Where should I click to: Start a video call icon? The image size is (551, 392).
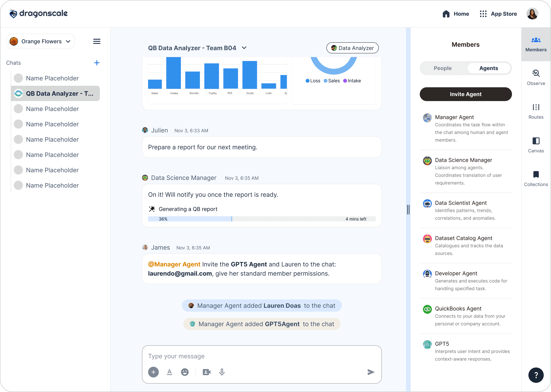tap(206, 372)
